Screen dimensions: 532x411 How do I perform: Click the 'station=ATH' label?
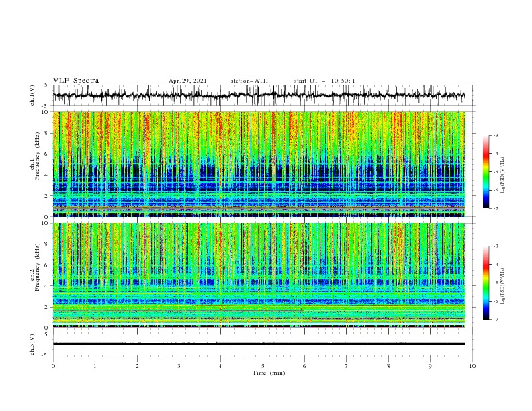point(249,81)
